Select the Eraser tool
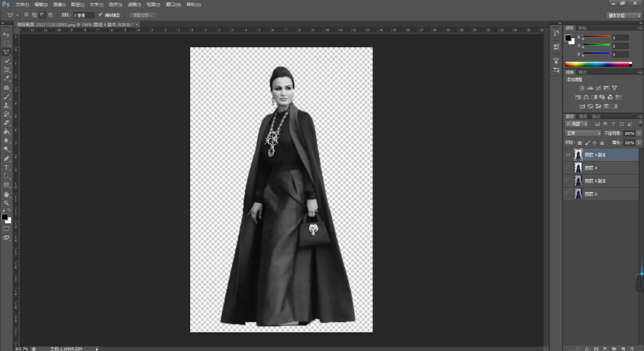 click(7, 123)
